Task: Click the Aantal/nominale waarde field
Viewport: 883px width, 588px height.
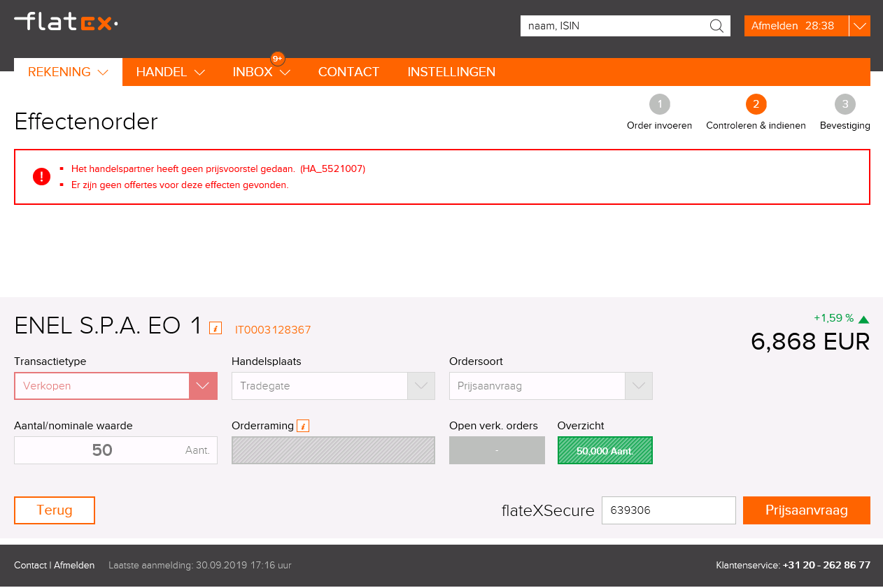Action: (115, 450)
